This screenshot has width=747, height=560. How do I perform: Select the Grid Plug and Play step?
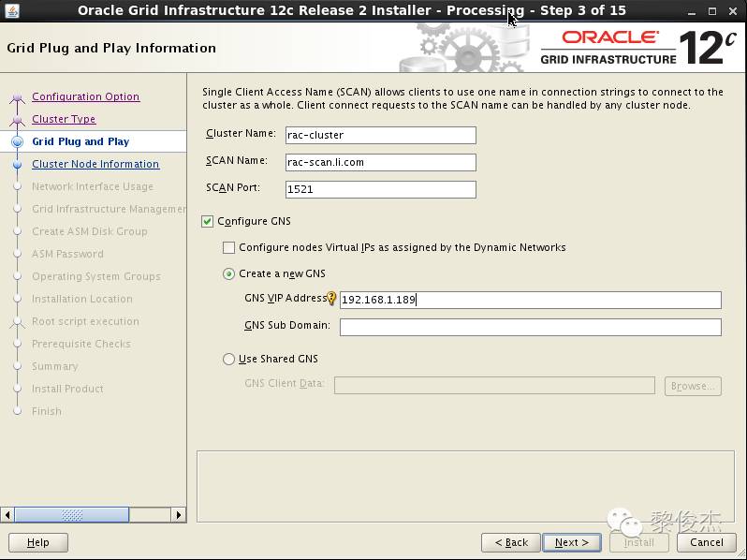pyautogui.click(x=81, y=141)
